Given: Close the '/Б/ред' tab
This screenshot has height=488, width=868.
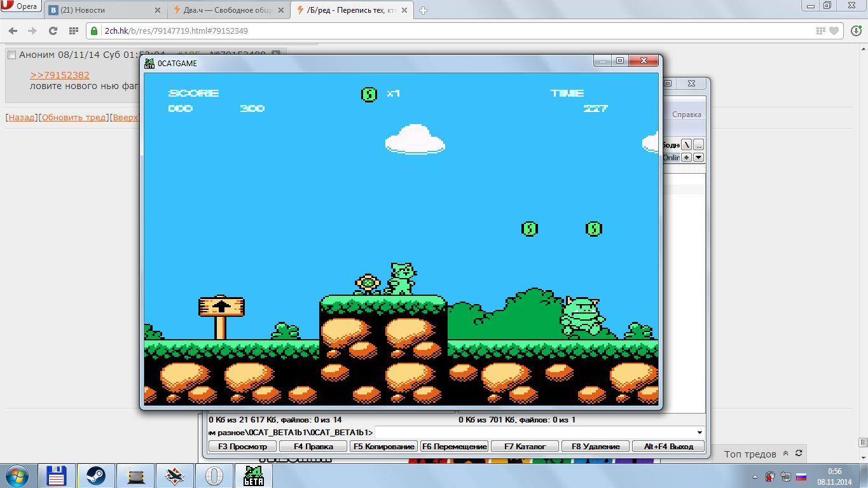Looking at the screenshot, I should (404, 10).
